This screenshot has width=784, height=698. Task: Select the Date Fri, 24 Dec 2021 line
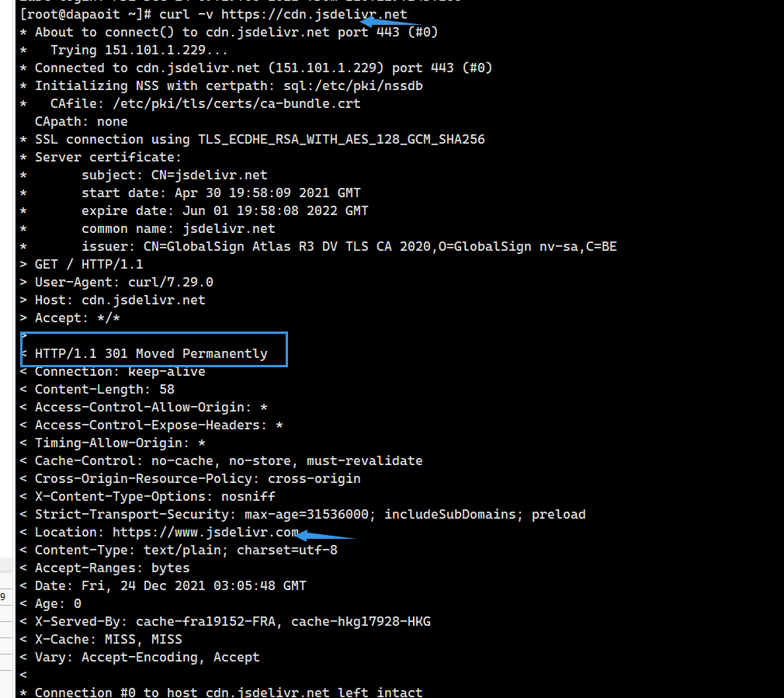click(163, 586)
